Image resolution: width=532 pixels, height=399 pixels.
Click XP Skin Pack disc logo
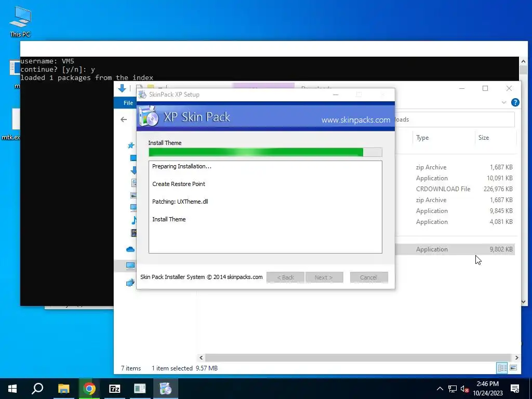tap(148, 116)
